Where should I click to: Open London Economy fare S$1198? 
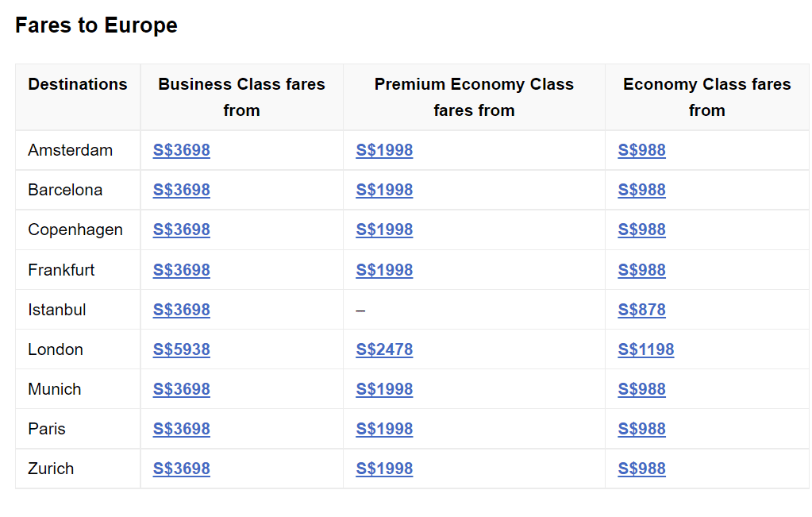pyautogui.click(x=646, y=349)
